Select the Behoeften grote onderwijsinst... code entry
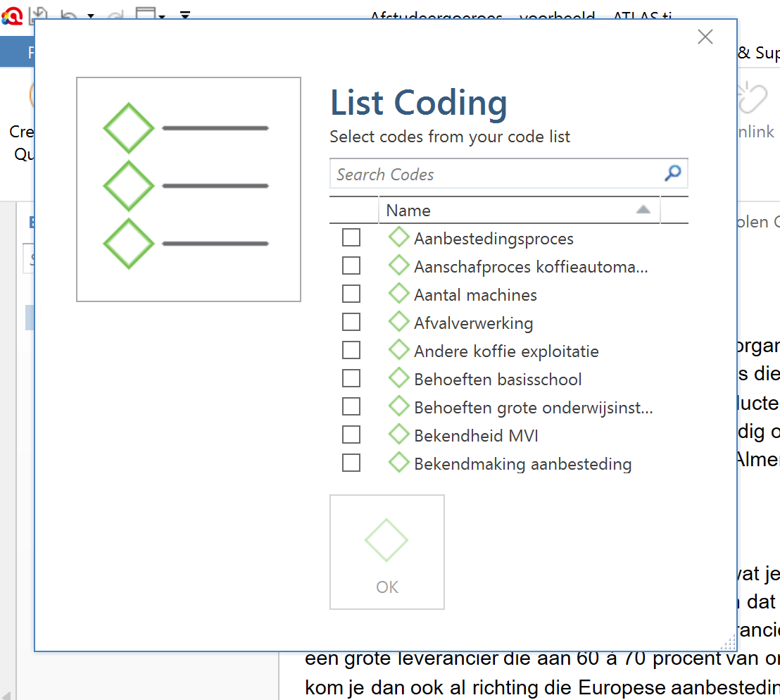Screen dimensions: 780x700 coord(533,408)
